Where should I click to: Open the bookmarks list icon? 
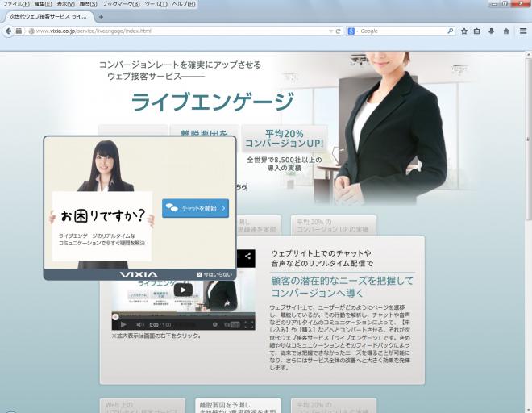pyautogui.click(x=476, y=31)
